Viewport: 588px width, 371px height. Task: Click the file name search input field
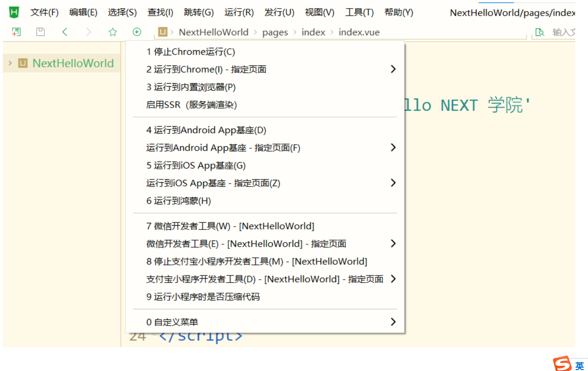[x=564, y=33]
